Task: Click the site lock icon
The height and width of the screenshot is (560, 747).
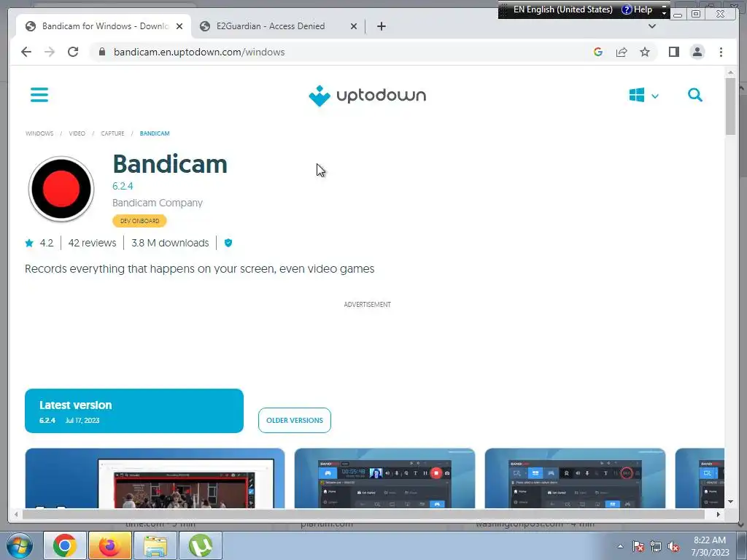Action: [101, 52]
